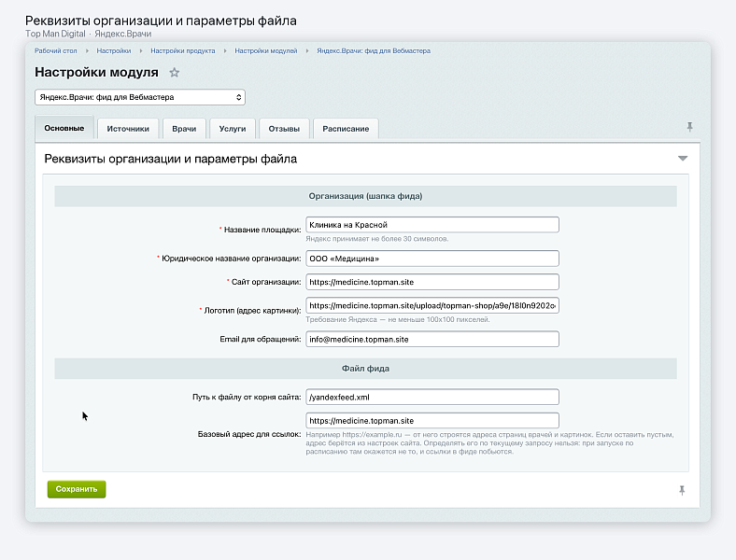Add page to favorites with star icon
The image size is (736, 560).
(174, 72)
